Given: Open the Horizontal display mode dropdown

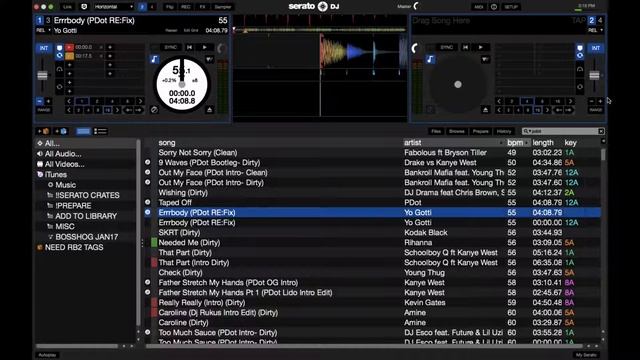Looking at the screenshot, I should click(114, 7).
